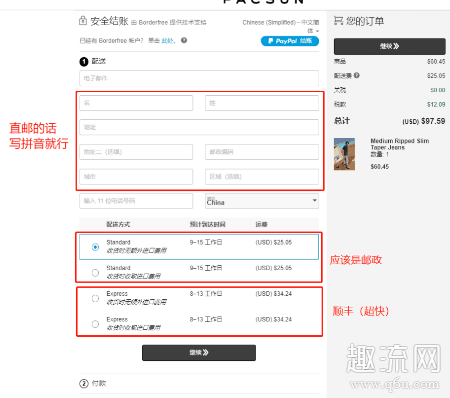This screenshot has height=398, width=450.
Task: Click the secure checkout lock icon
Action: click(x=83, y=20)
